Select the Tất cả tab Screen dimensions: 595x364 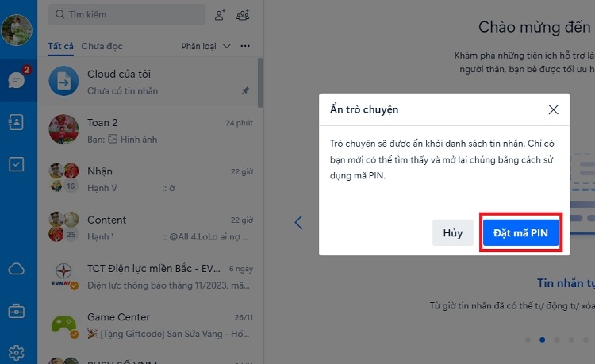pos(61,46)
